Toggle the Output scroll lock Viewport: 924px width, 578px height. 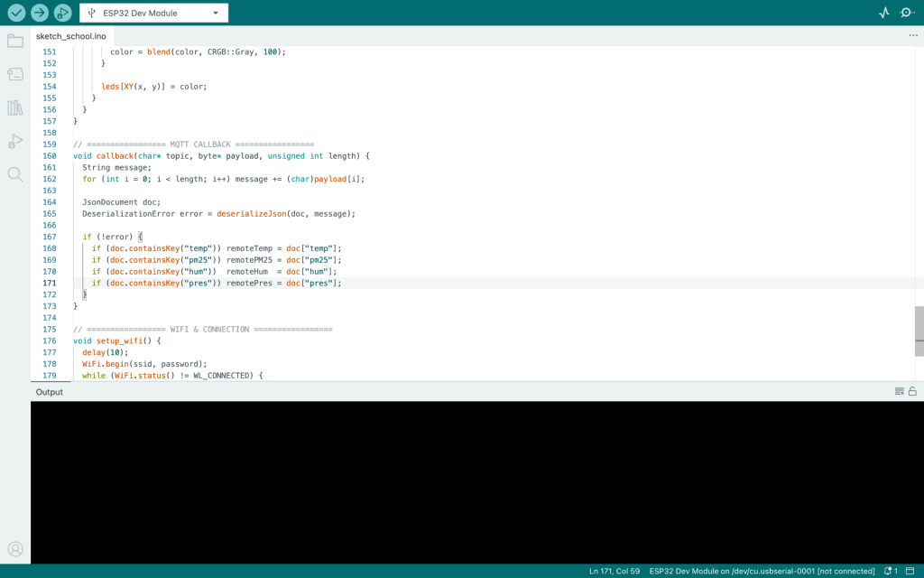point(912,391)
